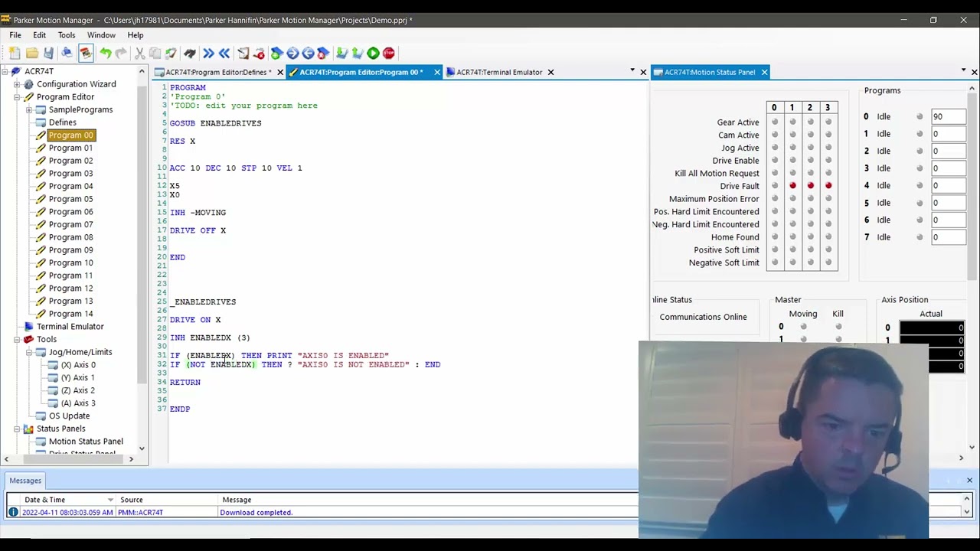980x551 pixels.
Task: Collapse the ACR74T root tree node
Action: [x=5, y=71]
